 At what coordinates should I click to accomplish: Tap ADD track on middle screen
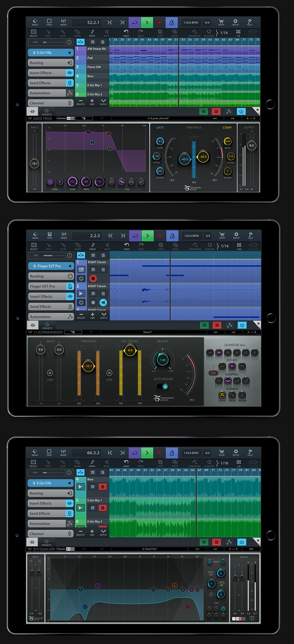[x=92, y=316]
